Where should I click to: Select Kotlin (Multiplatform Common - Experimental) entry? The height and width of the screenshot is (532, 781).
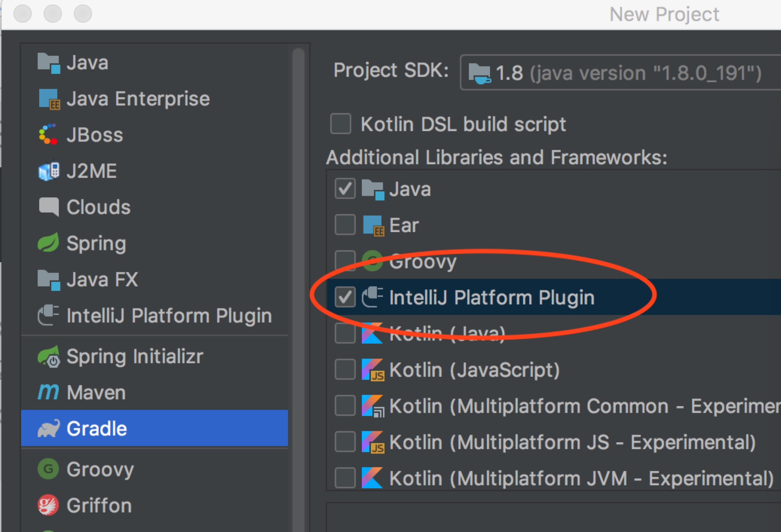pos(345,405)
